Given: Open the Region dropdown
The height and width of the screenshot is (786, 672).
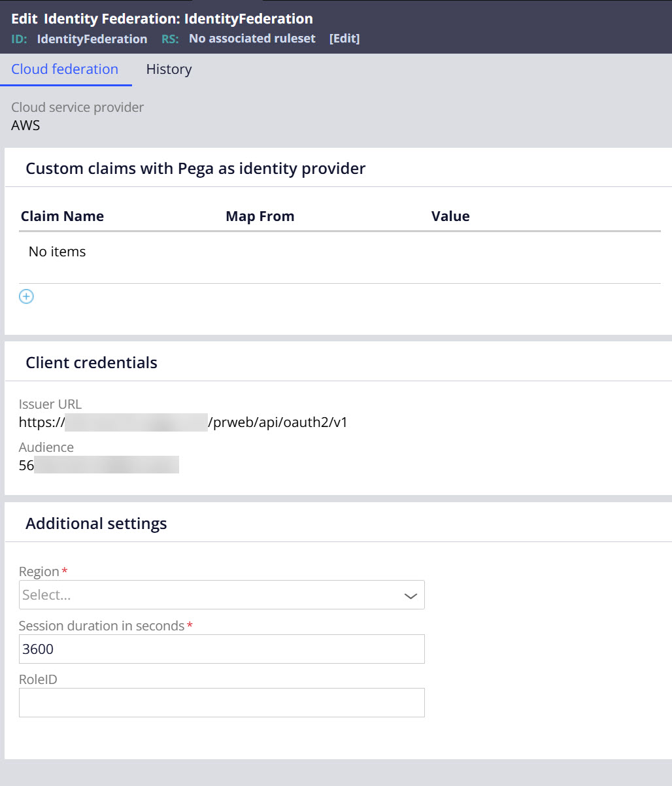Looking at the screenshot, I should click(x=222, y=595).
